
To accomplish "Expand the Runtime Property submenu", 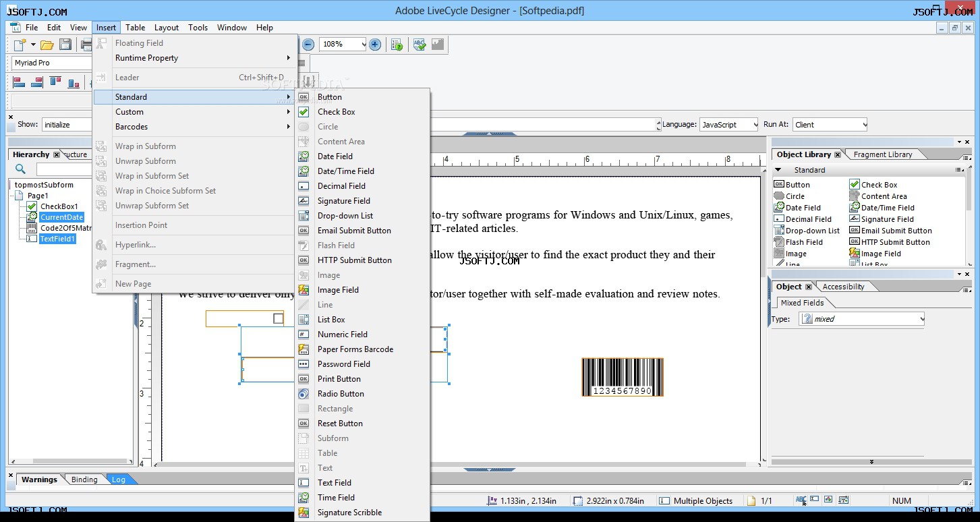I will pos(195,58).
